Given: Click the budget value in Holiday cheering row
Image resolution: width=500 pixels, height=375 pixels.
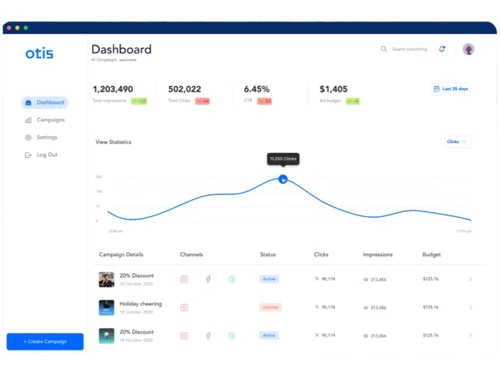Looking at the screenshot, I should tap(431, 307).
